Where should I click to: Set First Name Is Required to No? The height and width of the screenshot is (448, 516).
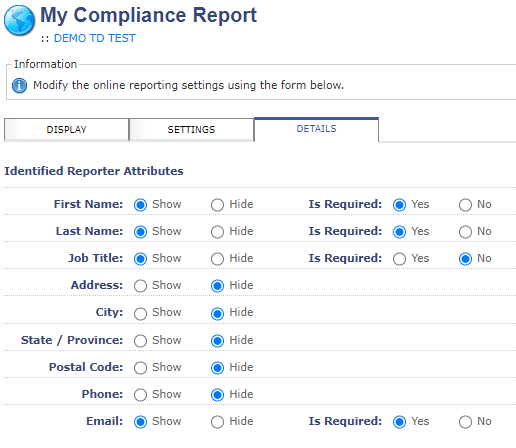point(465,205)
